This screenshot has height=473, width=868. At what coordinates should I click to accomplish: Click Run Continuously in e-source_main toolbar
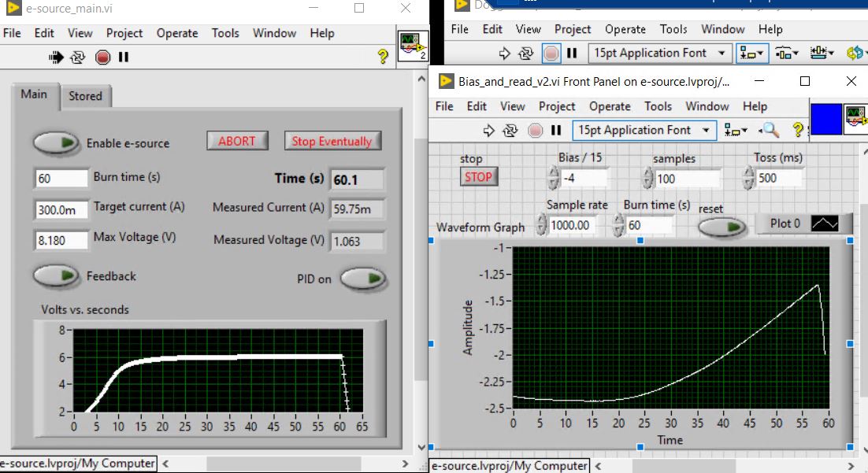point(78,57)
